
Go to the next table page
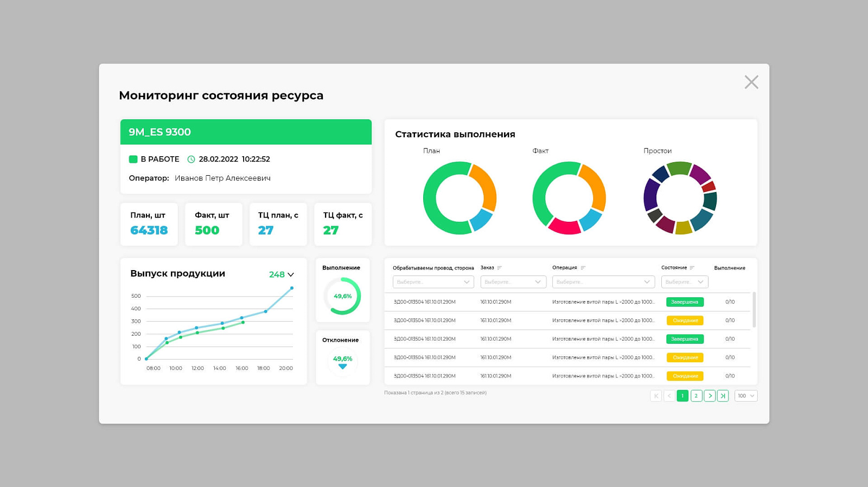tap(710, 396)
